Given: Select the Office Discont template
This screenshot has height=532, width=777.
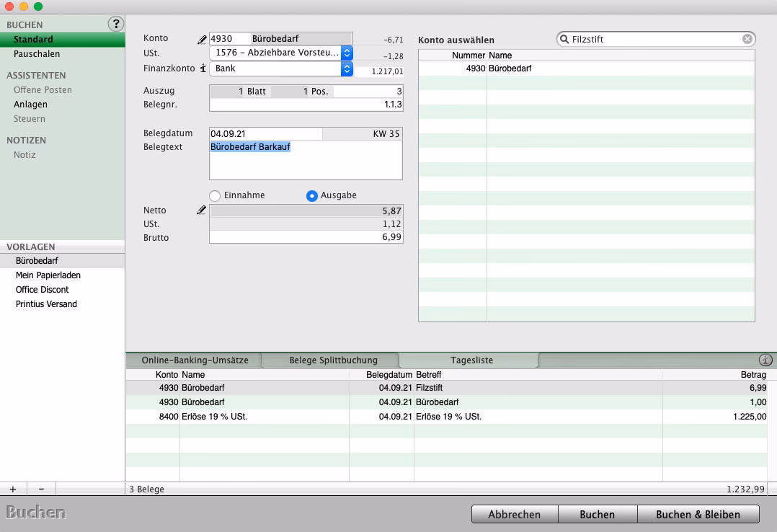Looking at the screenshot, I should point(43,290).
